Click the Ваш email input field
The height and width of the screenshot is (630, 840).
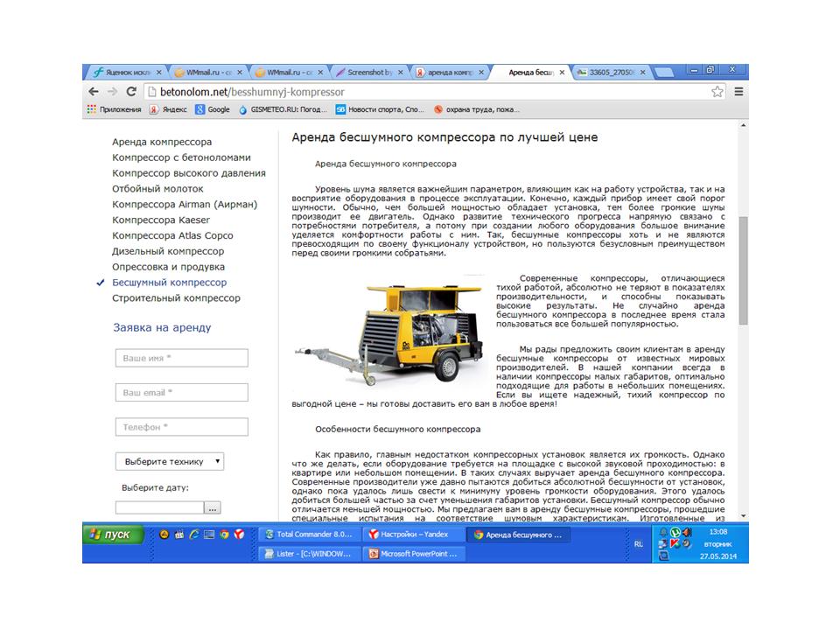tap(182, 392)
